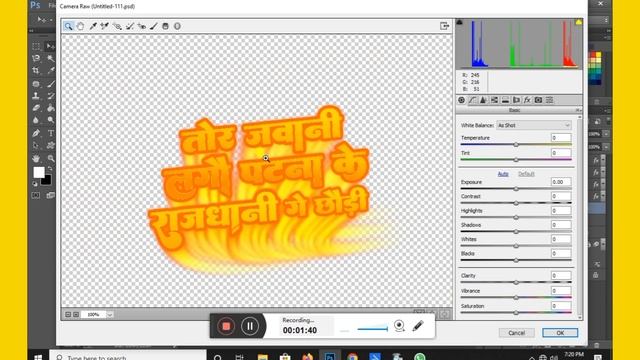Open the zoom level dropdown at 100%

pyautogui.click(x=110, y=315)
